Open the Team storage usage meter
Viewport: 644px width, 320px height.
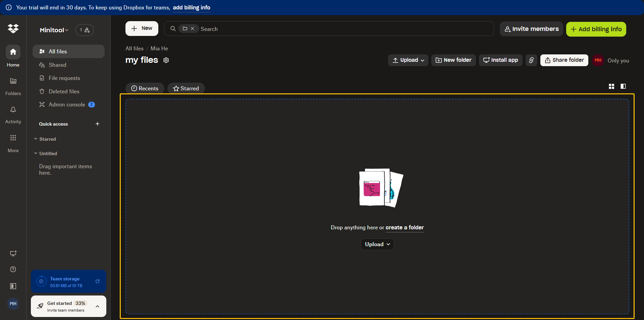coord(68,281)
